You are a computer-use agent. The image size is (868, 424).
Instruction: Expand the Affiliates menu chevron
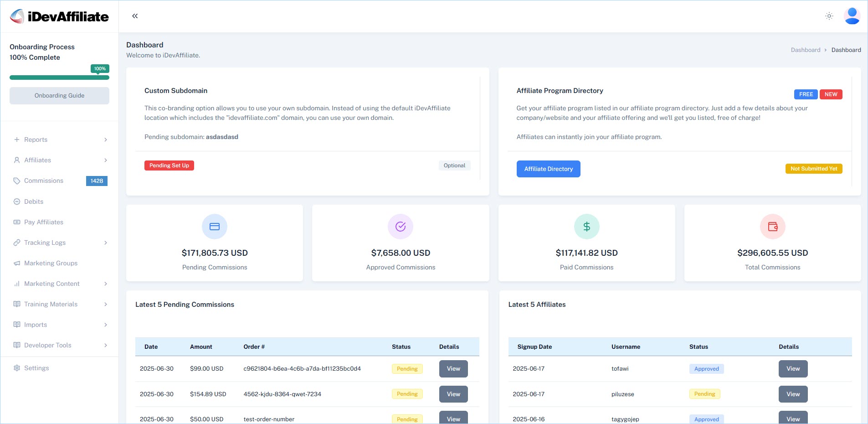[106, 160]
